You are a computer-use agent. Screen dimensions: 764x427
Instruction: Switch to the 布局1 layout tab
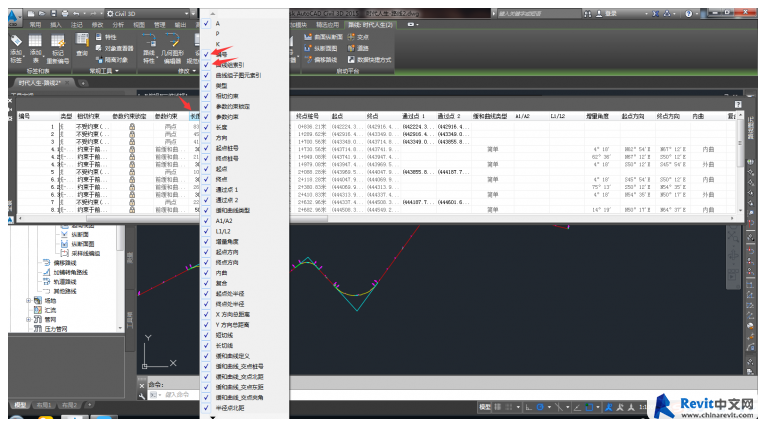click(x=43, y=405)
